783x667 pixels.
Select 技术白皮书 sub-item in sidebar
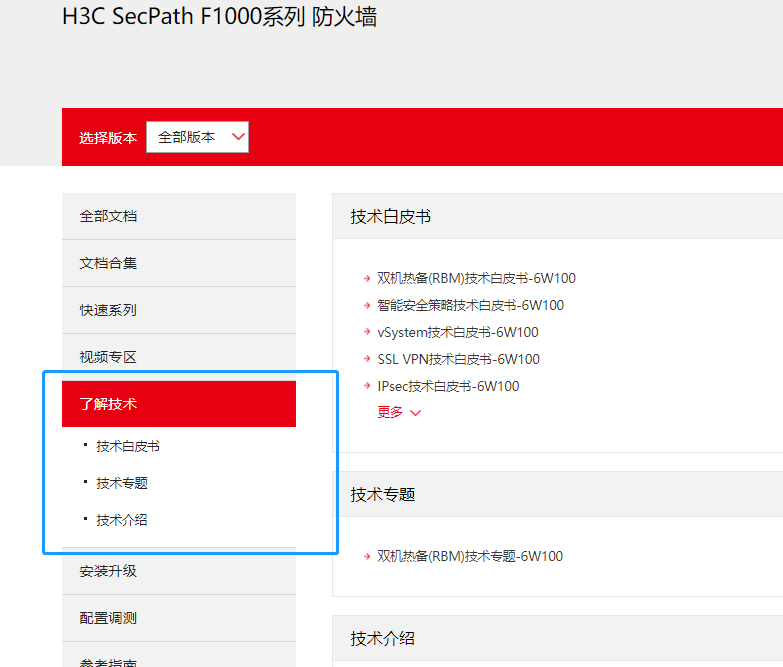(x=128, y=446)
